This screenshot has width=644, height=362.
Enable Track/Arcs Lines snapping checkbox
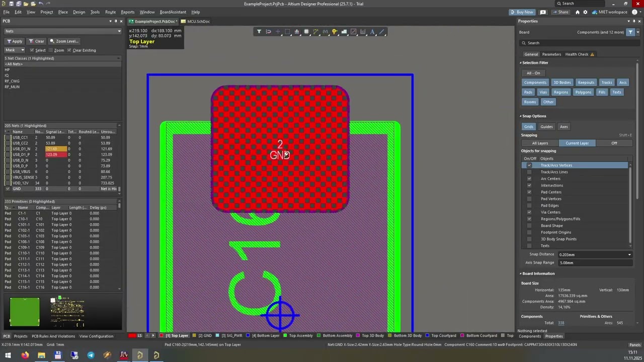pyautogui.click(x=529, y=172)
